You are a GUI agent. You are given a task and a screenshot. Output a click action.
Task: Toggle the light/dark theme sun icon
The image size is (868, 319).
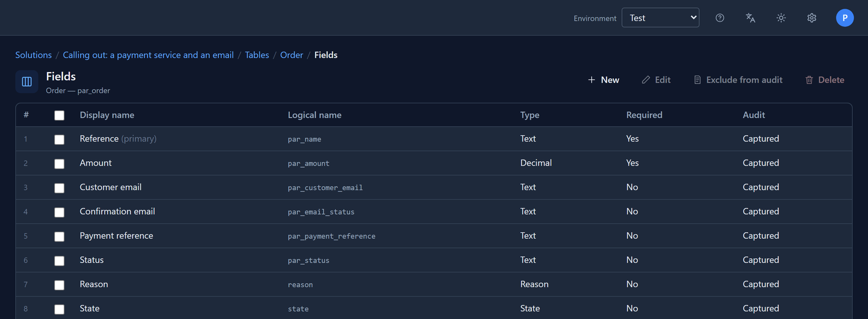781,18
